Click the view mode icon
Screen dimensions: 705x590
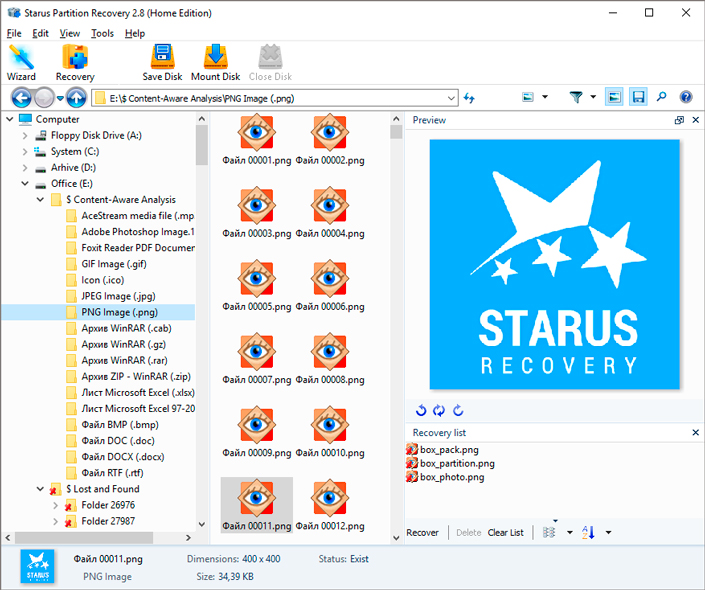pyautogui.click(x=528, y=97)
